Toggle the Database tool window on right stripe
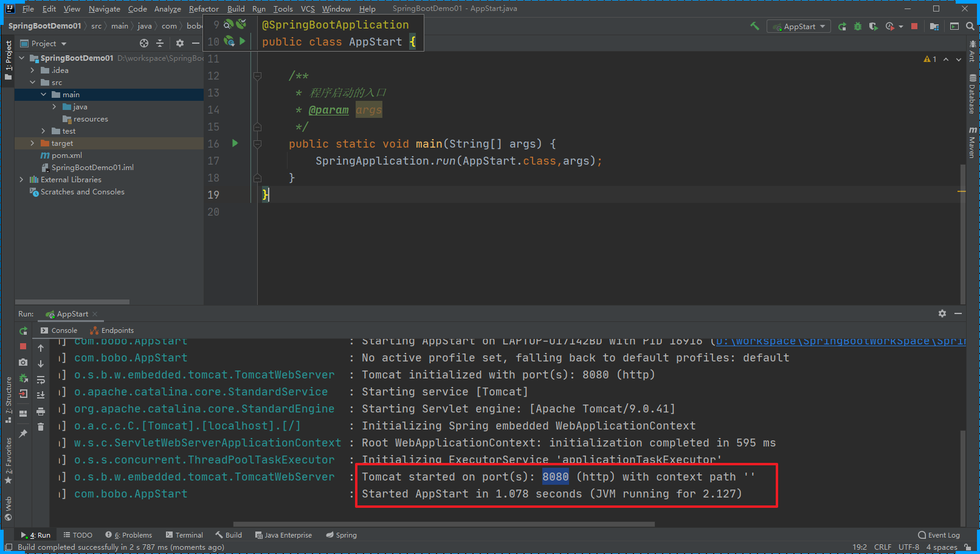 pyautogui.click(x=972, y=94)
